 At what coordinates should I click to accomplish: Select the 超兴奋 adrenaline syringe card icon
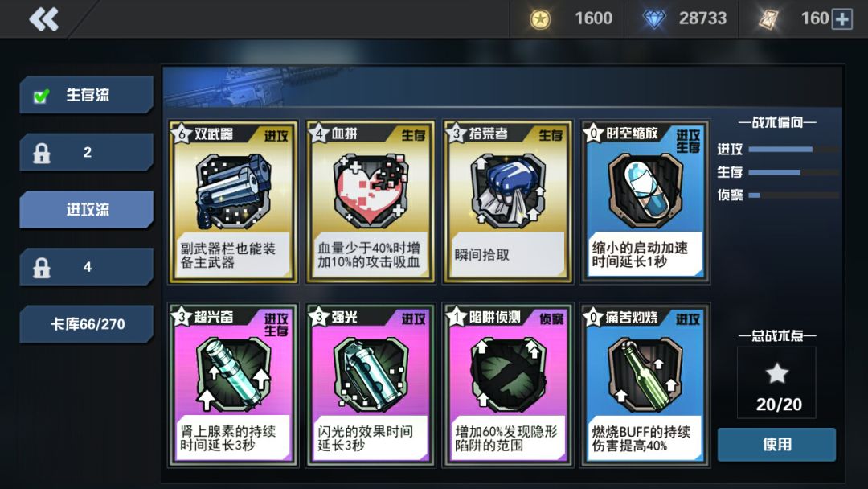click(233, 374)
